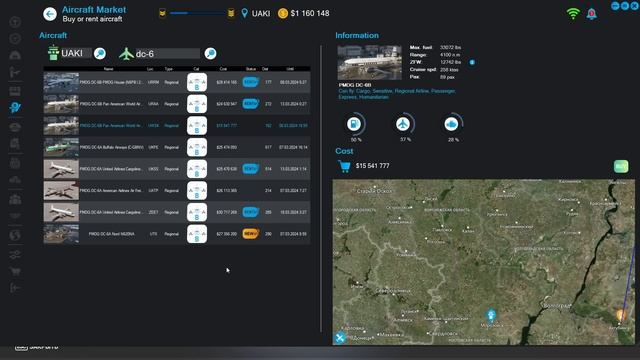
Task: Click the location pin next to UAKI
Action: [x=244, y=13]
